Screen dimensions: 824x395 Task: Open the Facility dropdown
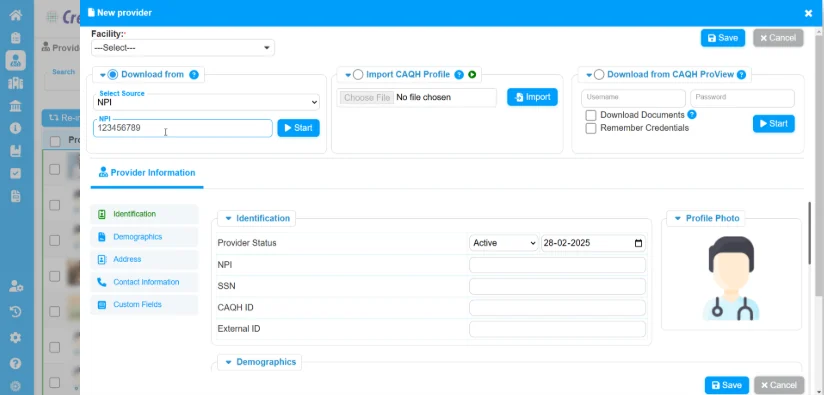(x=183, y=48)
